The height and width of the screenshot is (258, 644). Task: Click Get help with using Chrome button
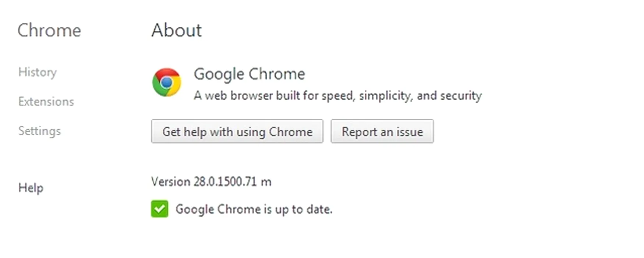pos(237,131)
